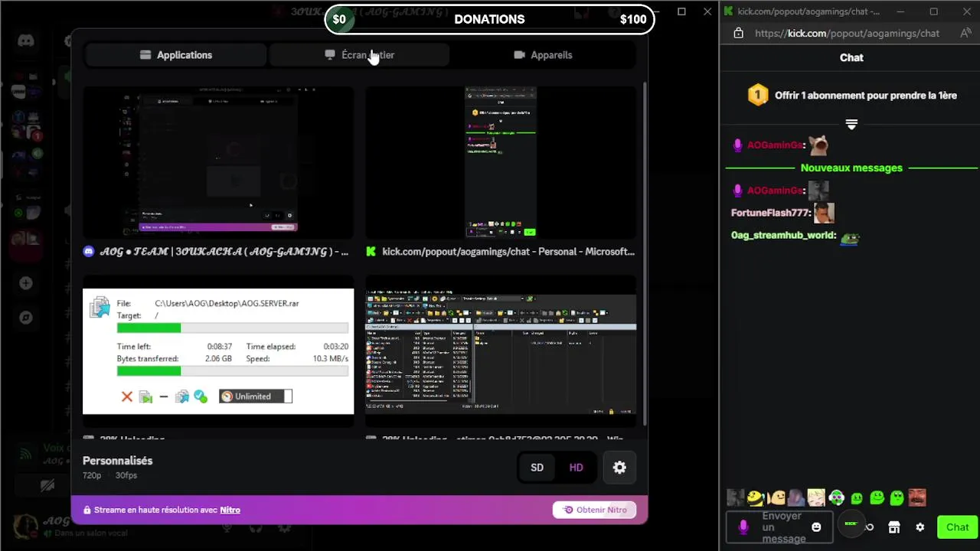Image resolution: width=980 pixels, height=551 pixels.
Task: Insert the blonde anime girl emote
Action: tap(816, 498)
